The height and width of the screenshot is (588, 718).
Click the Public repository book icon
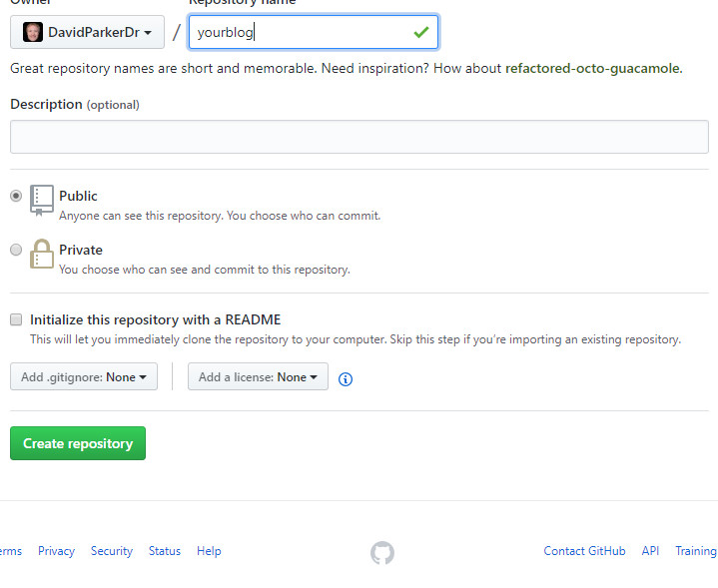(x=42, y=200)
